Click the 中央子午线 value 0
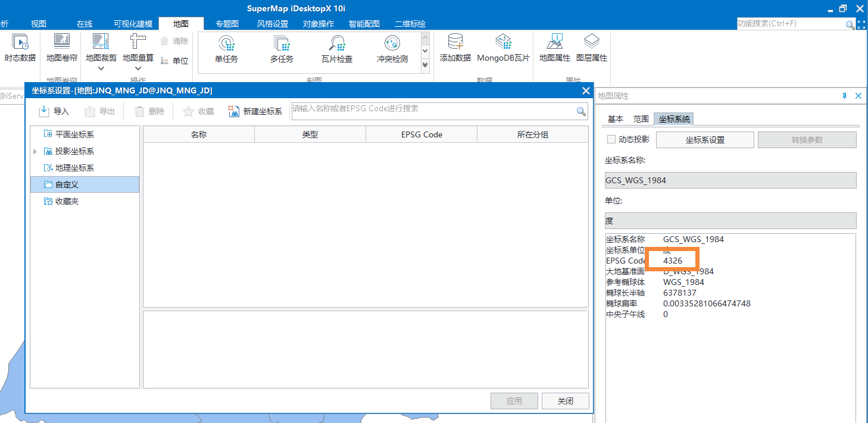 666,314
